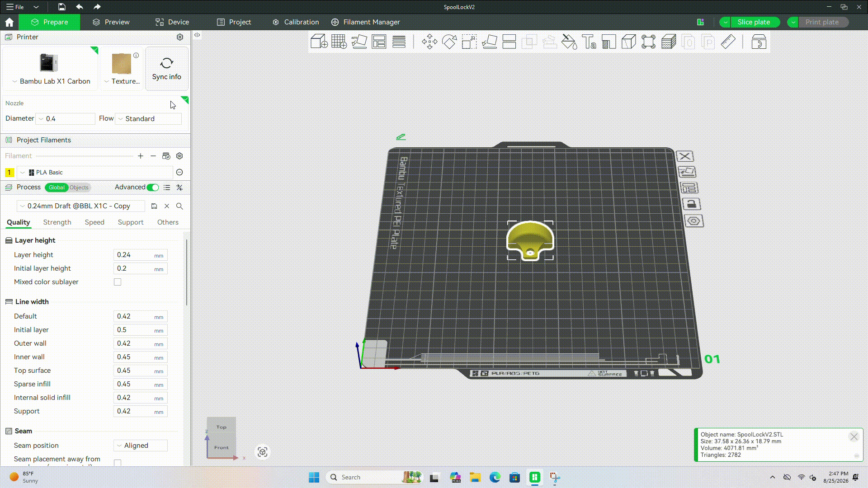Viewport: 868px width, 488px height.
Task: Toggle Seam placement away from overhangs checkbox
Action: tap(118, 463)
